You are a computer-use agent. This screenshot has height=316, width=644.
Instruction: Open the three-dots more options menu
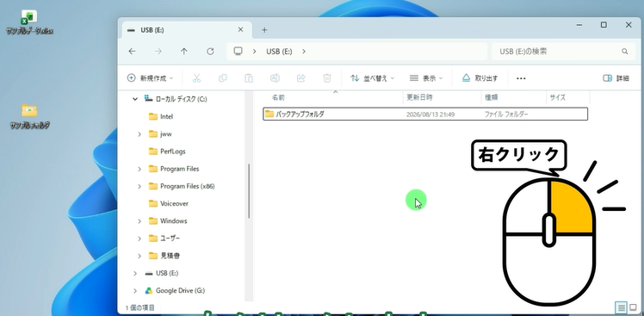pyautogui.click(x=521, y=78)
